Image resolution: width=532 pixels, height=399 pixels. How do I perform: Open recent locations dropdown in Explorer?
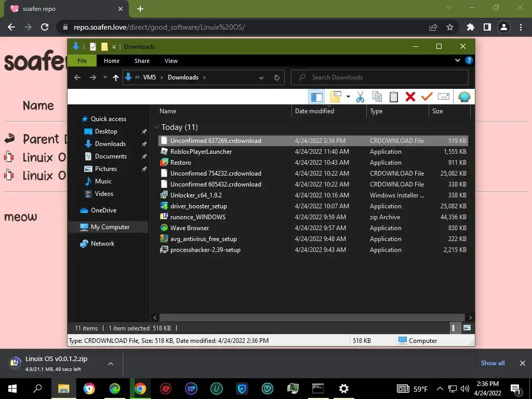click(x=105, y=78)
